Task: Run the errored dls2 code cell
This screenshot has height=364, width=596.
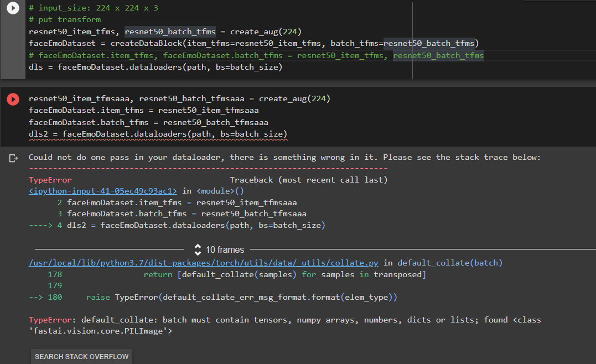Action: pyautogui.click(x=12, y=99)
